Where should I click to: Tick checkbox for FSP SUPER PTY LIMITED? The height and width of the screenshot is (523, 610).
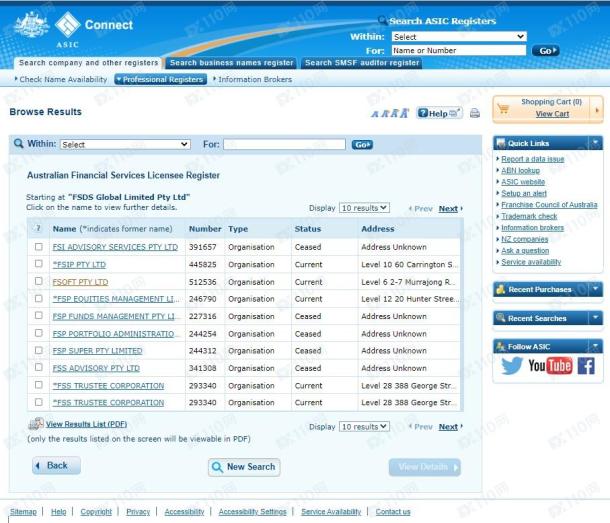[39, 350]
